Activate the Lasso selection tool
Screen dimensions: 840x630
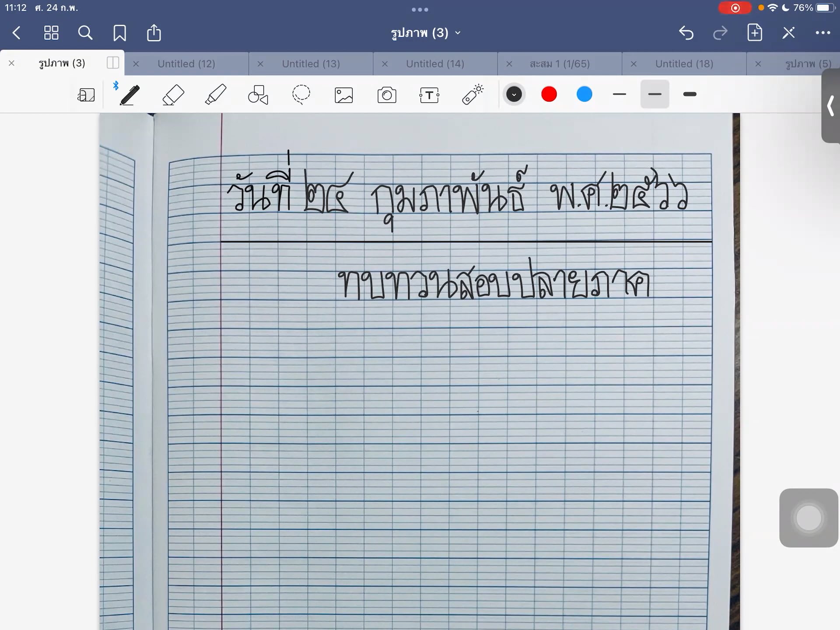click(x=301, y=94)
